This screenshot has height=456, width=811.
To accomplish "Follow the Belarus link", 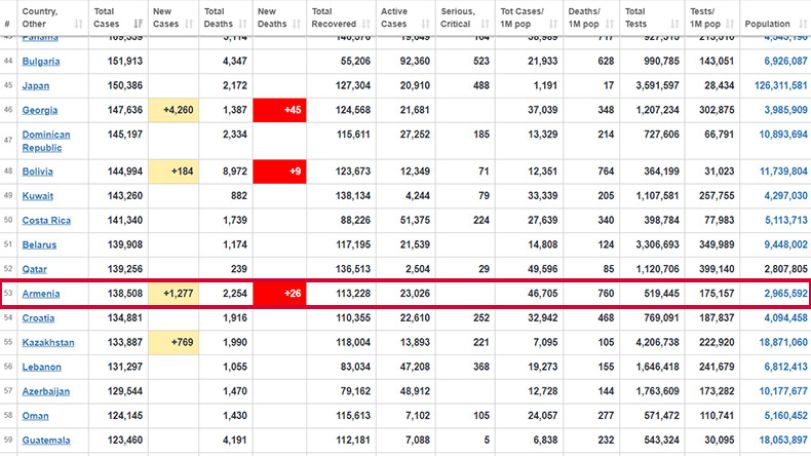I will click(x=39, y=245).
